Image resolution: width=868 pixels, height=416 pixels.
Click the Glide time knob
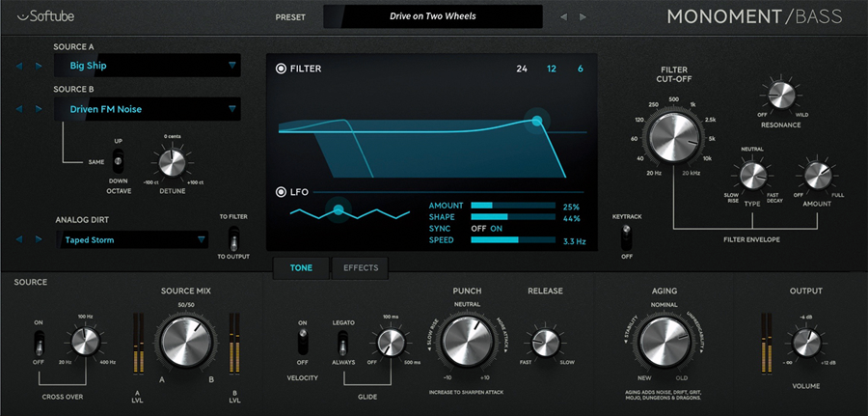click(x=391, y=343)
